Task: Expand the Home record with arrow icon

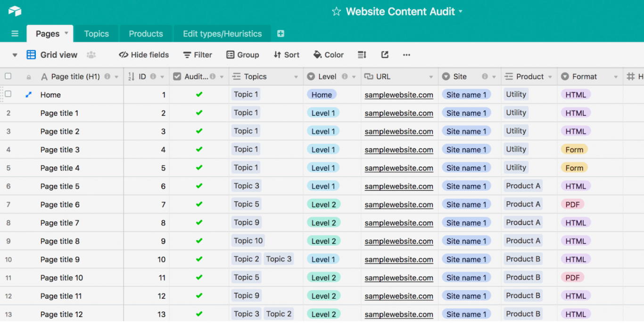Action: pyautogui.click(x=28, y=95)
